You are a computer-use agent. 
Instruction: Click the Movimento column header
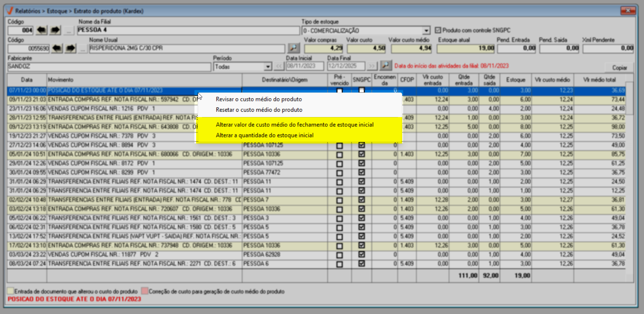(144, 80)
